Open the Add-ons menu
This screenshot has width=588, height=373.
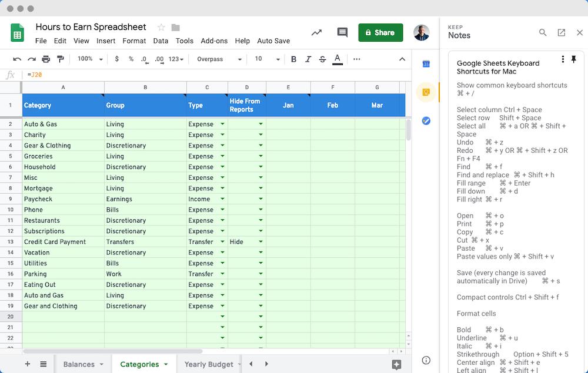214,41
